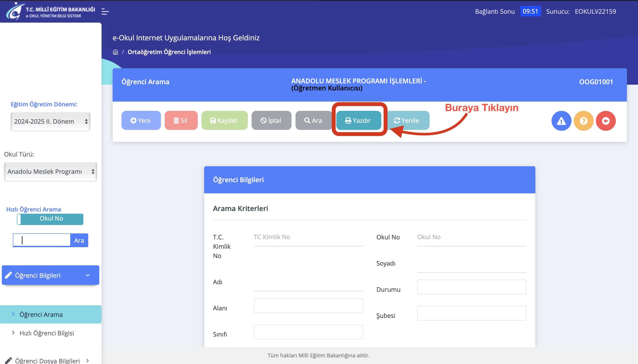Expand Öğrenci Dosya Bilgileri menu

47,360
